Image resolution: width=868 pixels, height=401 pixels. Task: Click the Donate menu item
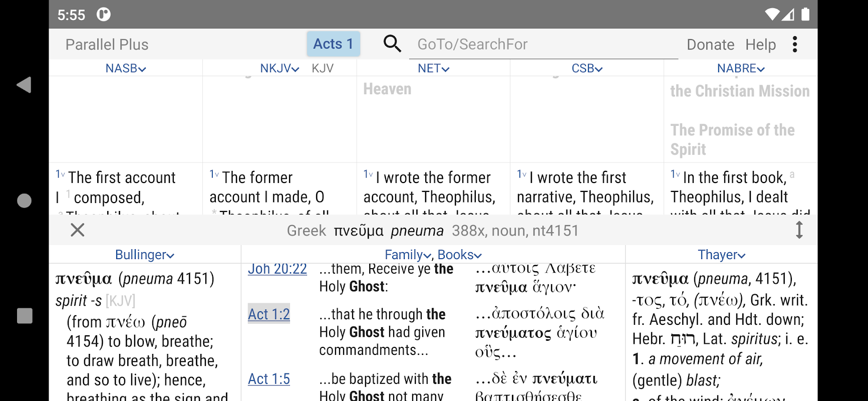pyautogui.click(x=710, y=45)
